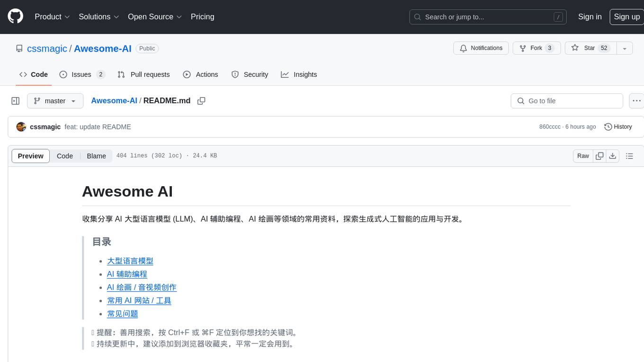Open the Raw file view
This screenshot has height=362, width=644.
583,156
